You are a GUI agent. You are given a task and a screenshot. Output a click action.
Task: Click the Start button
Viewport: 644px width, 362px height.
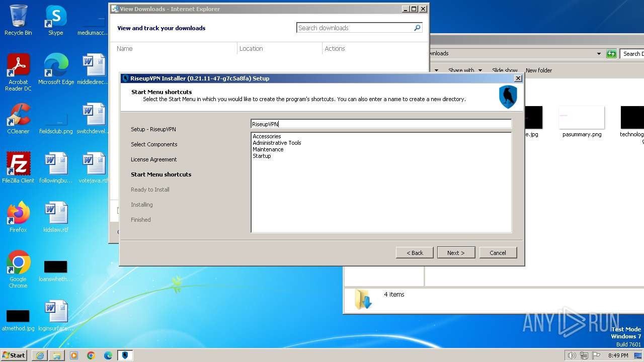click(14, 355)
